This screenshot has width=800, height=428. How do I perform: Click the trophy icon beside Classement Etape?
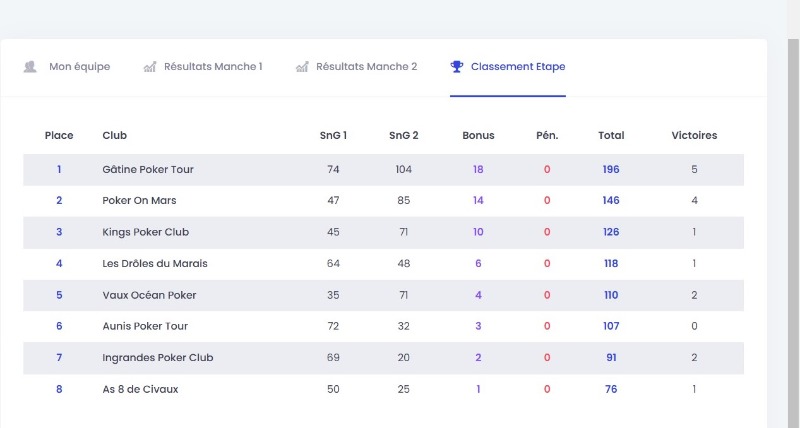click(x=457, y=67)
